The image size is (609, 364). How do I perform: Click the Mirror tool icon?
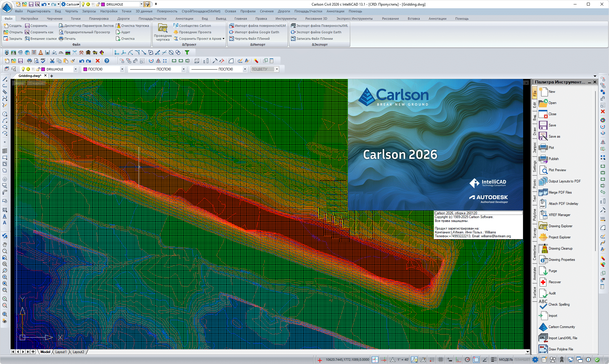pos(158,61)
